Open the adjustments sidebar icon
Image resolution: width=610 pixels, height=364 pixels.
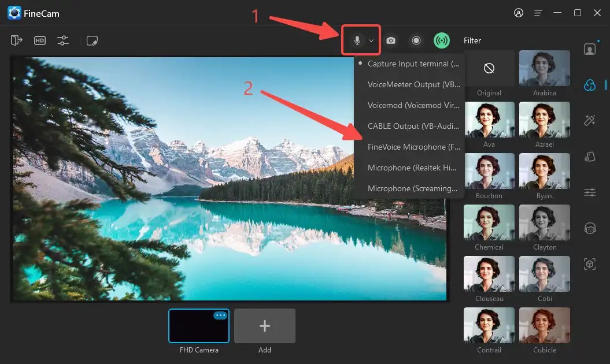tap(590, 192)
